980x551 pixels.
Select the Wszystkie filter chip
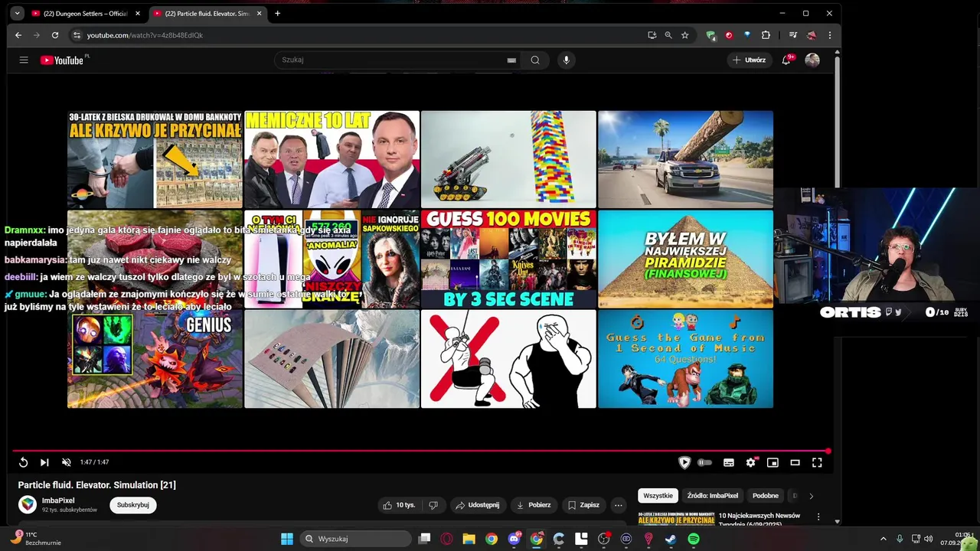click(658, 496)
